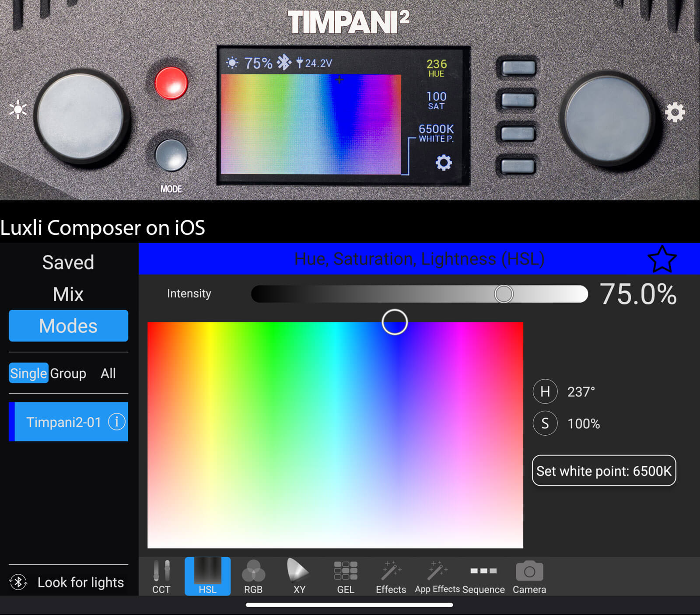Click the HSL color picker field
700x615 pixels.
[335, 435]
